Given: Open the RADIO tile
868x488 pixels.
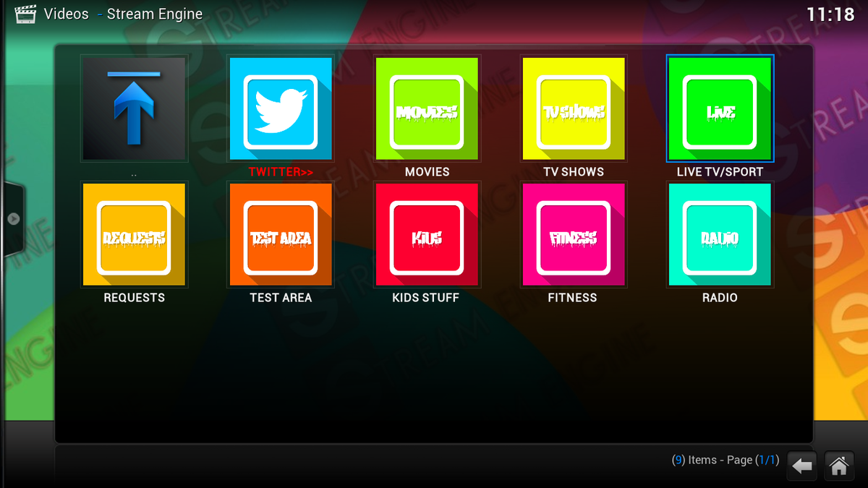Looking at the screenshot, I should coord(720,234).
